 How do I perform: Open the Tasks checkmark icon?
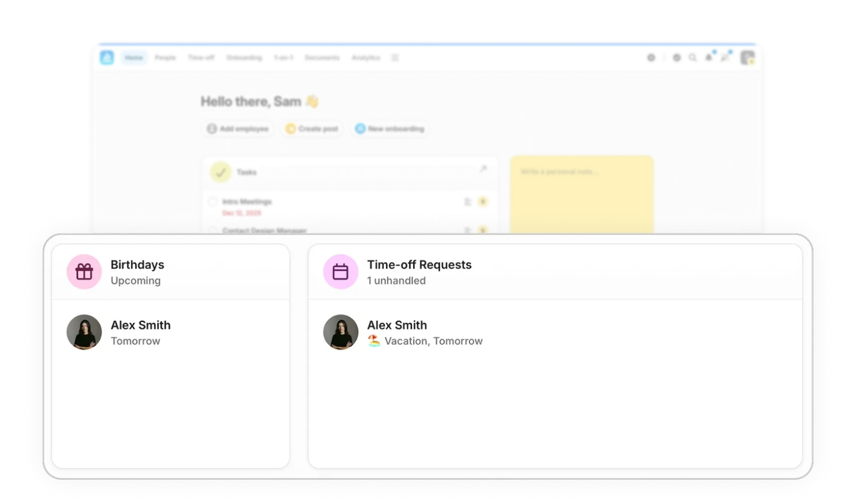point(221,172)
